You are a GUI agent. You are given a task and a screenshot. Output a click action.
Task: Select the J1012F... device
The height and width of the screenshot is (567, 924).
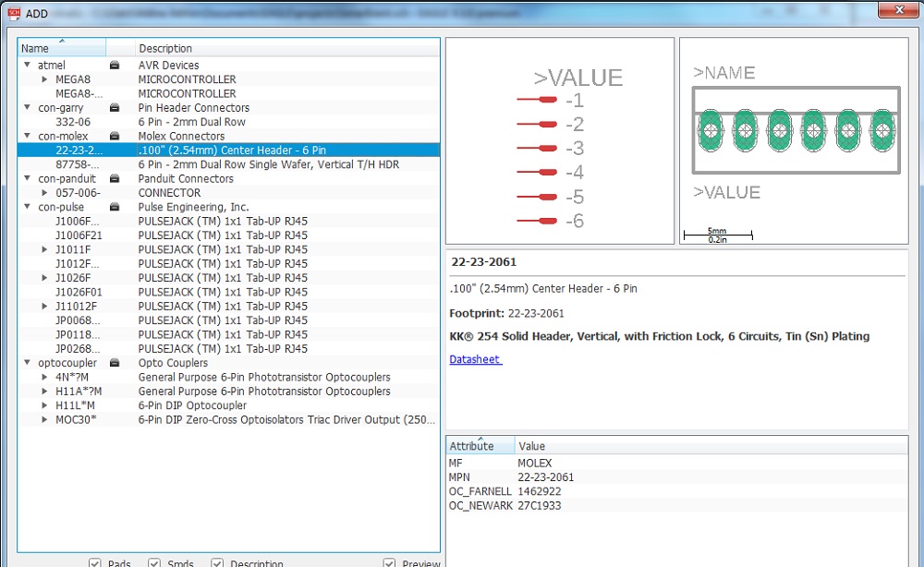tap(228, 263)
